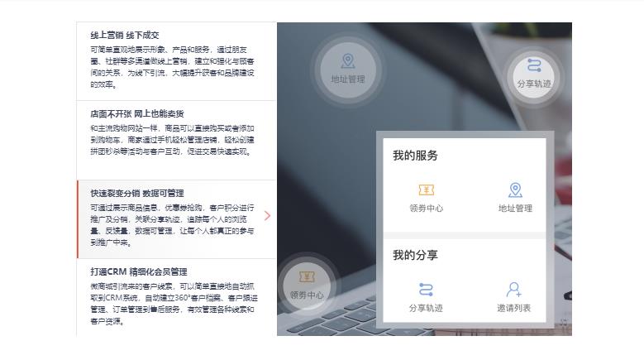Click the 邀请列表 user-plus icon
Image resolution: width=644 pixels, height=360 pixels.
(x=514, y=290)
